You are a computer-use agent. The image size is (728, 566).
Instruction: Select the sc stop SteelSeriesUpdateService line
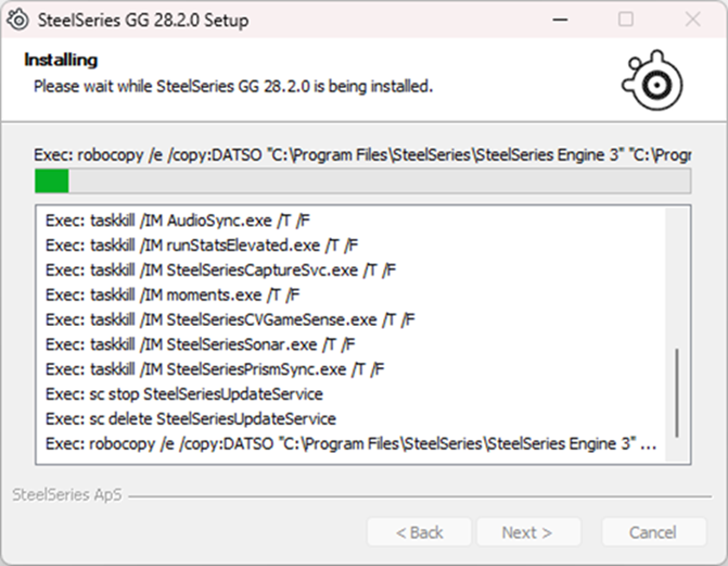(x=184, y=394)
